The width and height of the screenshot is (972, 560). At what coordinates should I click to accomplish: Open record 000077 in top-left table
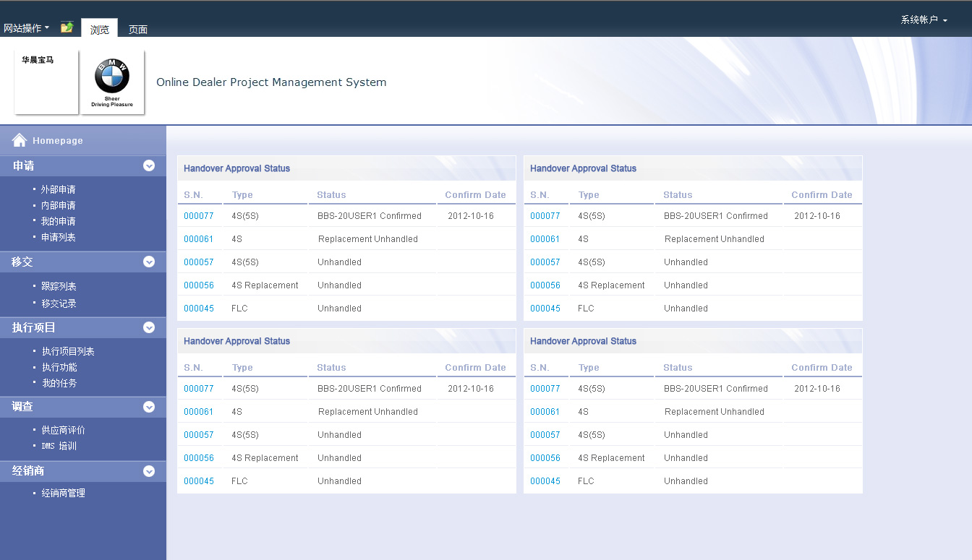pyautogui.click(x=198, y=216)
